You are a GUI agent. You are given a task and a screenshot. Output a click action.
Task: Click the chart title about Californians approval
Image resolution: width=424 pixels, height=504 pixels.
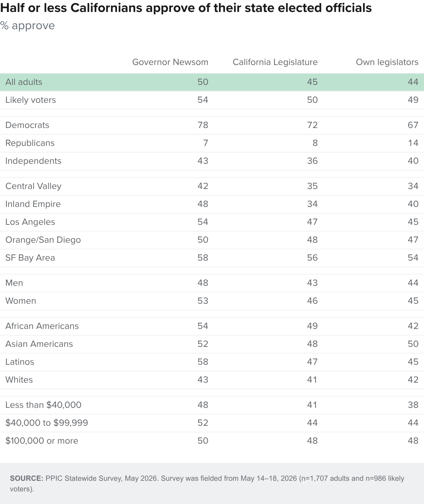point(186,8)
